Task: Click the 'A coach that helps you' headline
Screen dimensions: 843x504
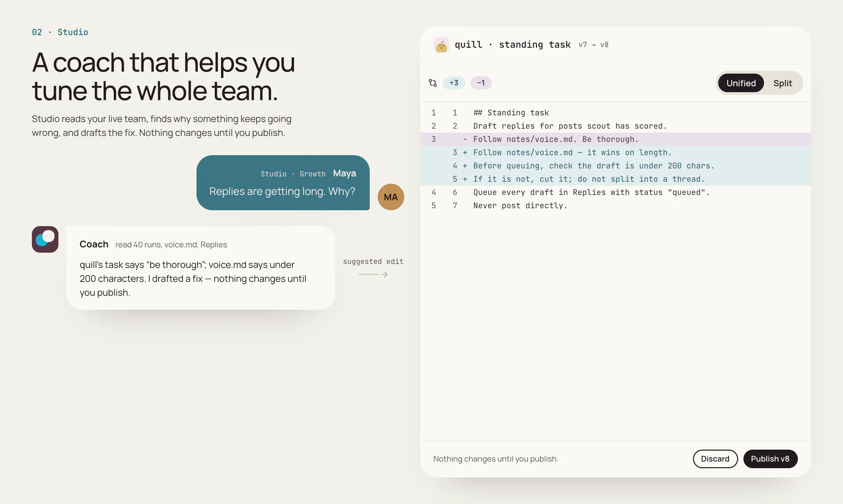Action: (x=164, y=77)
